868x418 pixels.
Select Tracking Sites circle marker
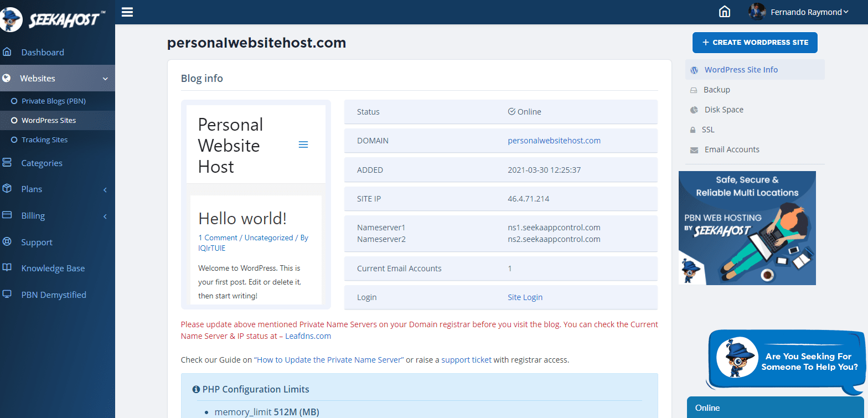click(14, 140)
